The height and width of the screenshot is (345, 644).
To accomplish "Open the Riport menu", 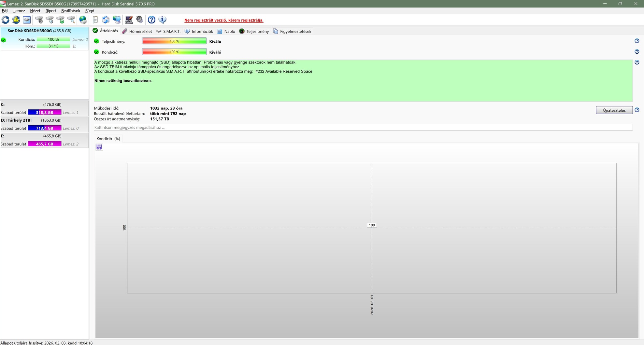I will pyautogui.click(x=51, y=11).
